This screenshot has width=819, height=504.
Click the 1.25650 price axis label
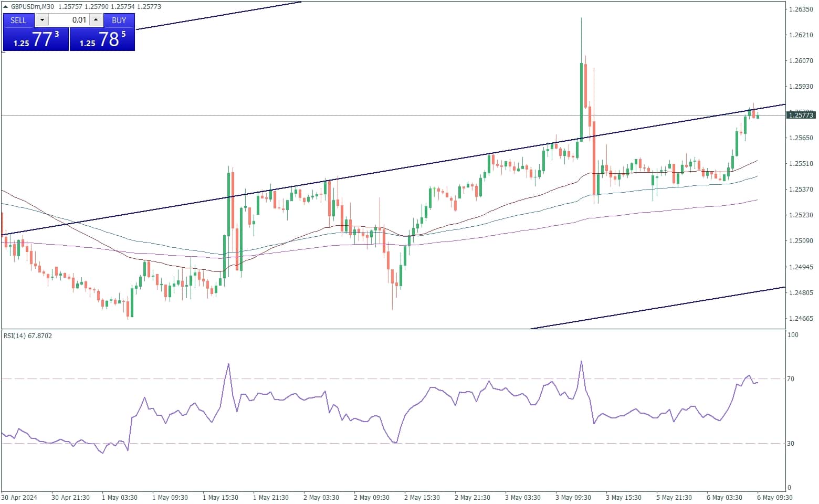[x=801, y=138]
